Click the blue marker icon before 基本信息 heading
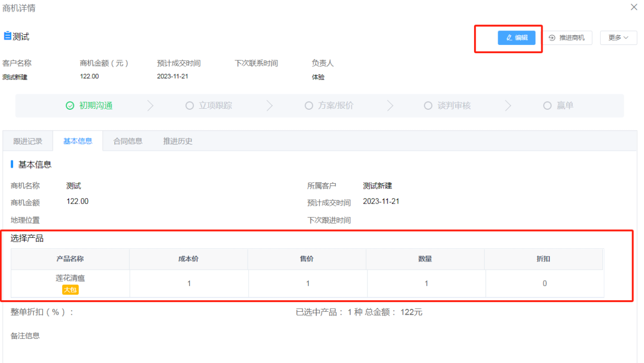Image resolution: width=644 pixels, height=363 pixels. pyautogui.click(x=12, y=164)
